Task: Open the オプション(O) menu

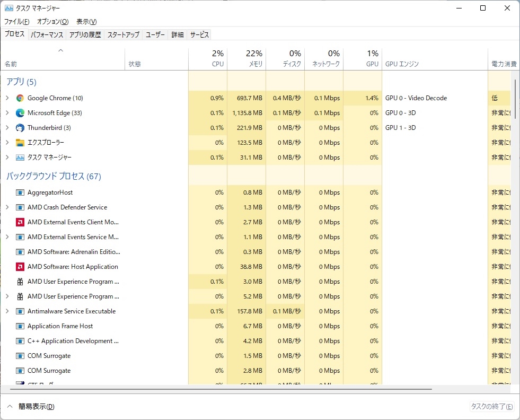Action: click(52, 22)
